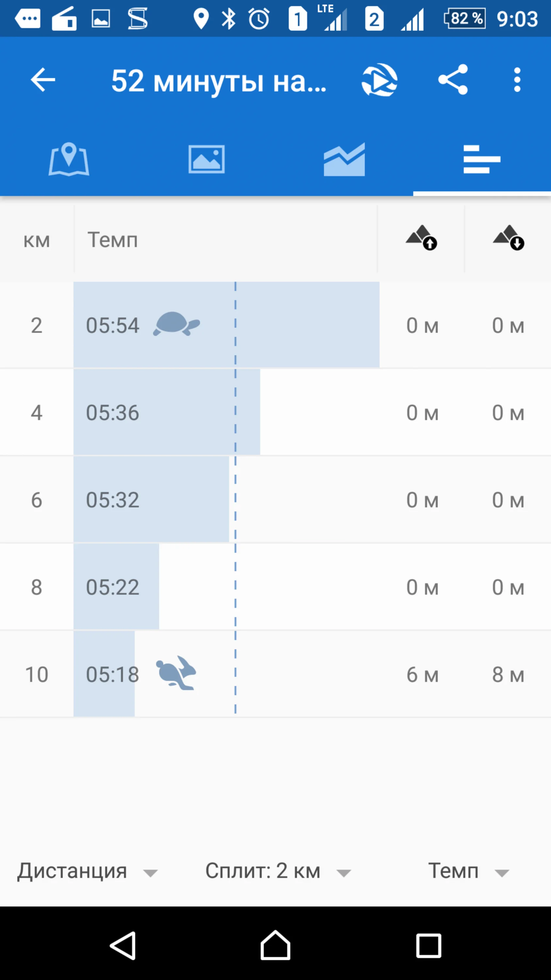Tap the back arrow in header
The width and height of the screenshot is (551, 980).
(42, 80)
